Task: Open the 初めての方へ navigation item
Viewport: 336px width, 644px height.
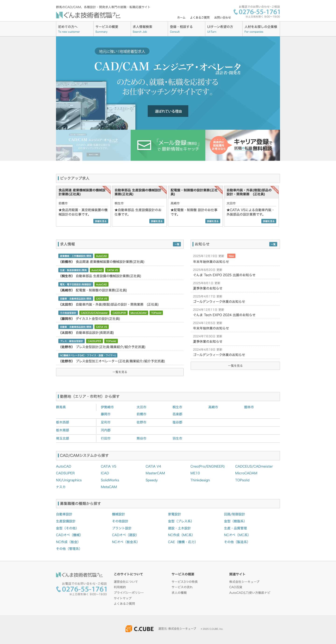Action: click(74, 29)
